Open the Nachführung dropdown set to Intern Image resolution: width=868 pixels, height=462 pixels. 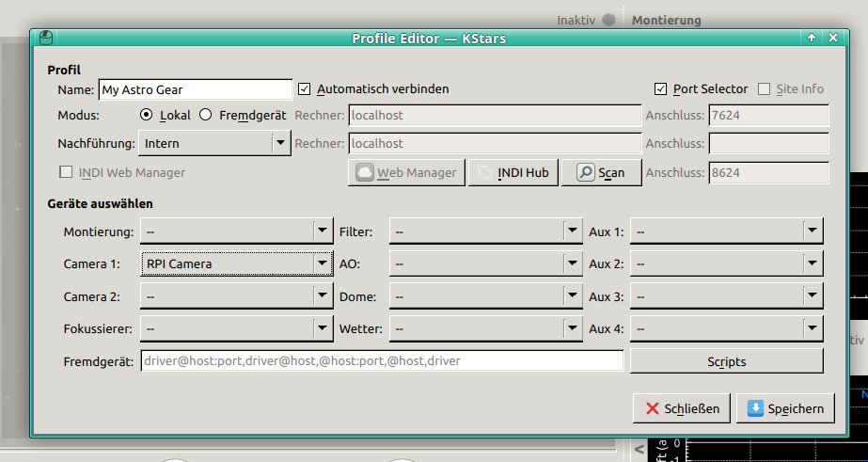(x=214, y=143)
